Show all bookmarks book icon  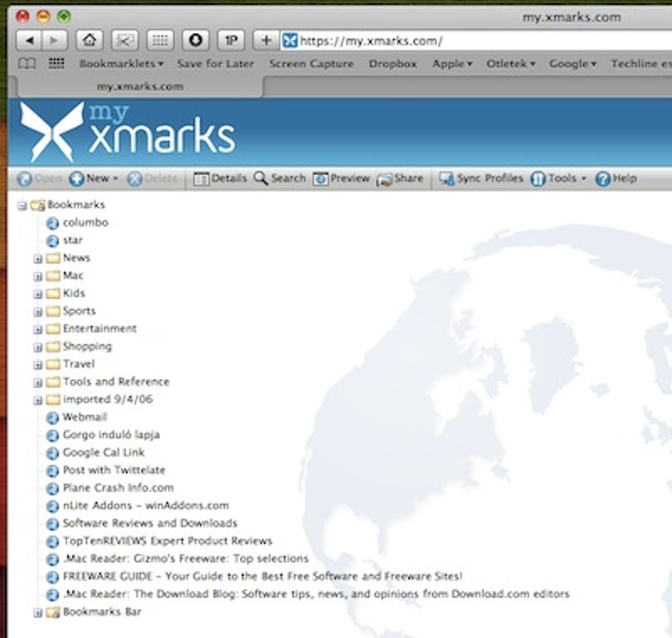click(27, 64)
